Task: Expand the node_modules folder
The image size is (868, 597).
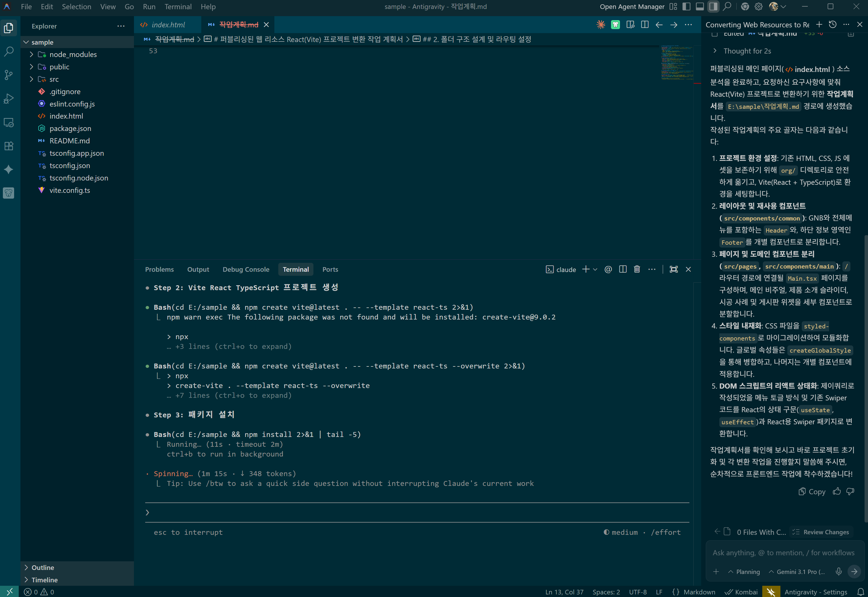Action: [73, 55]
